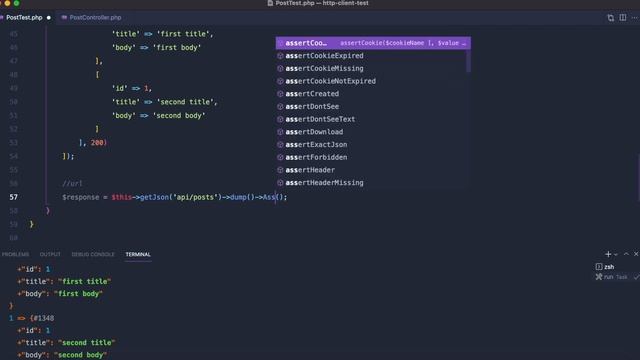Open the PROBLEMS panel tab
Viewport: 640px width, 360px height.
coord(16,254)
